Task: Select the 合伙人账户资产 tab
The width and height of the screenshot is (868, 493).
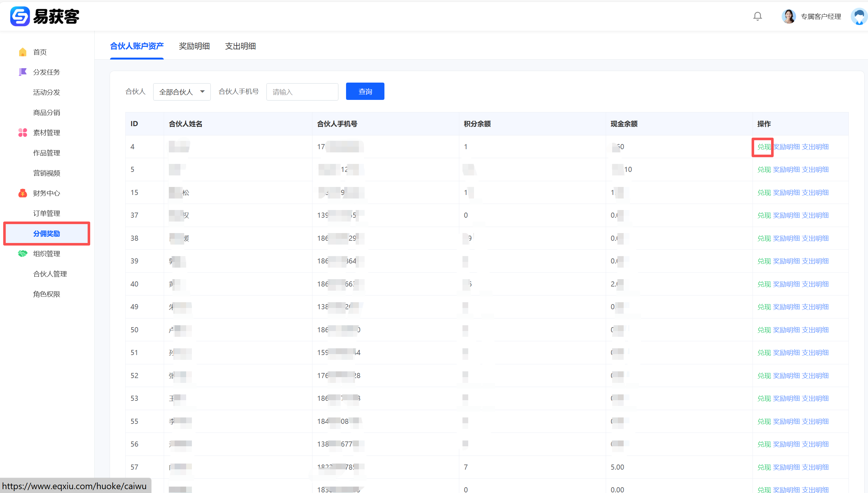Action: [x=137, y=46]
